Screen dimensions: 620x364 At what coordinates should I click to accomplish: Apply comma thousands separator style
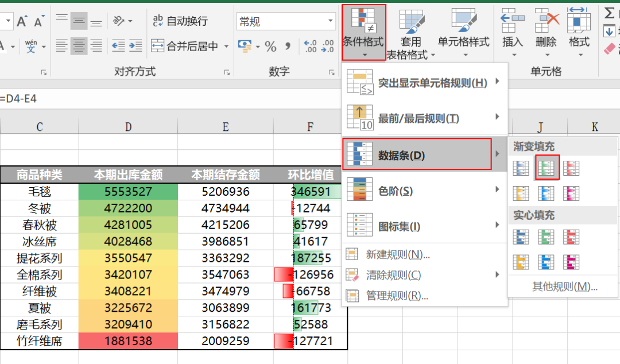(288, 47)
